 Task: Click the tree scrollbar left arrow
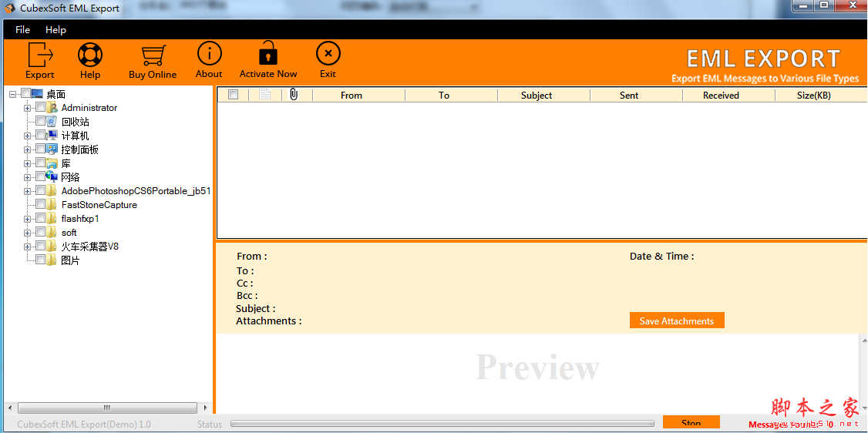pyautogui.click(x=8, y=408)
